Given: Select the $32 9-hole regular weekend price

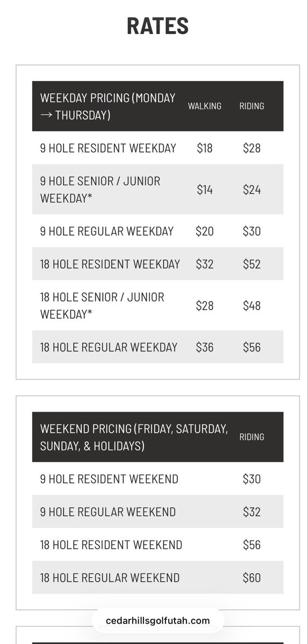Looking at the screenshot, I should coord(252,511).
